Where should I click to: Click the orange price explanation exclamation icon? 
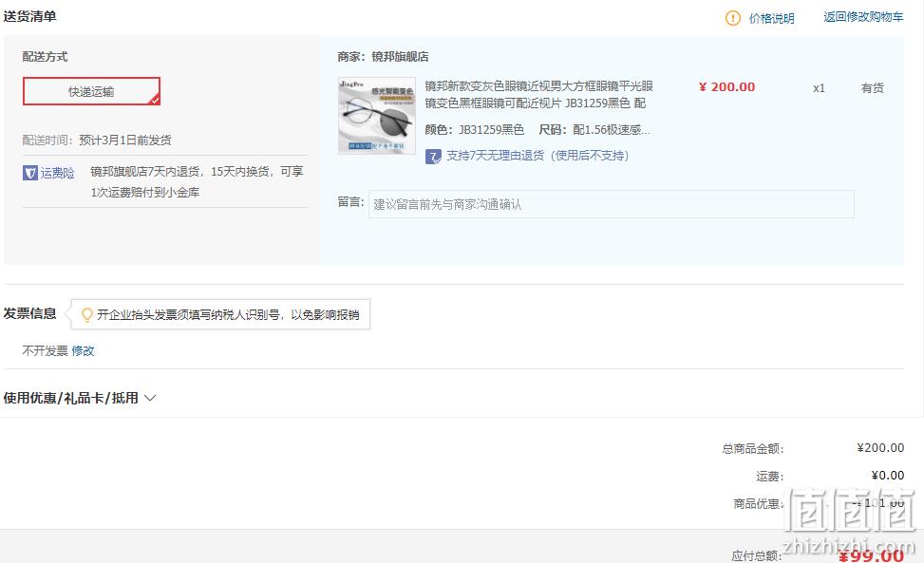pyautogui.click(x=732, y=18)
